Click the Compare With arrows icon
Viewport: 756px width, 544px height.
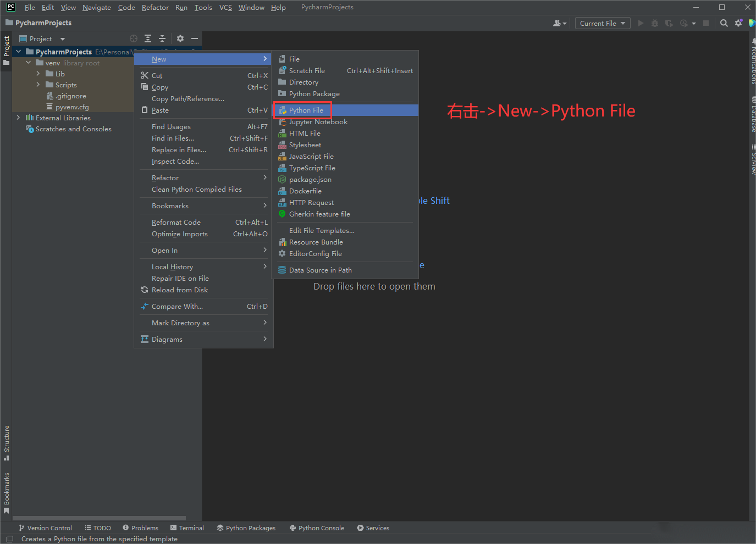pyautogui.click(x=145, y=306)
